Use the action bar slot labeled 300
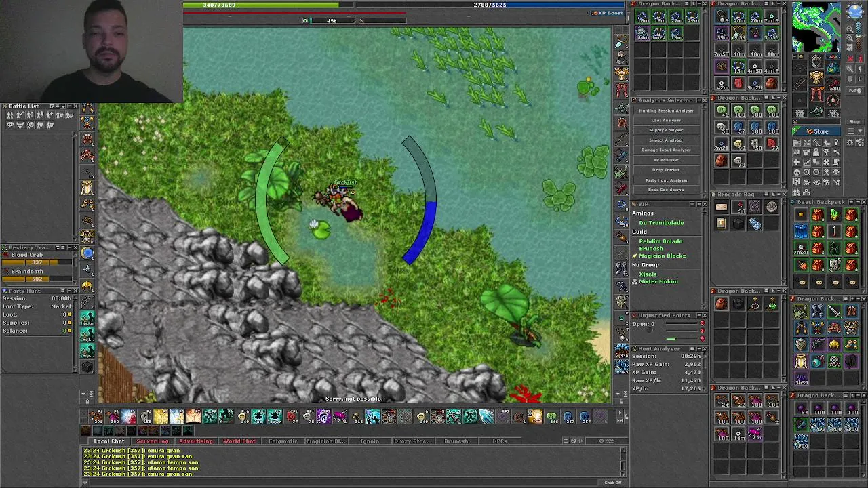Image resolution: width=868 pixels, height=488 pixels. (x=112, y=416)
